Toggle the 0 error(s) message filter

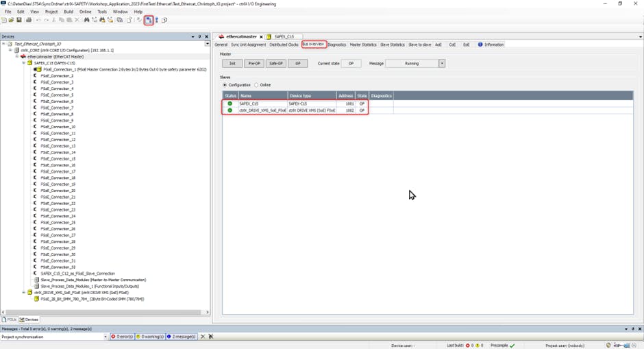pos(122,337)
